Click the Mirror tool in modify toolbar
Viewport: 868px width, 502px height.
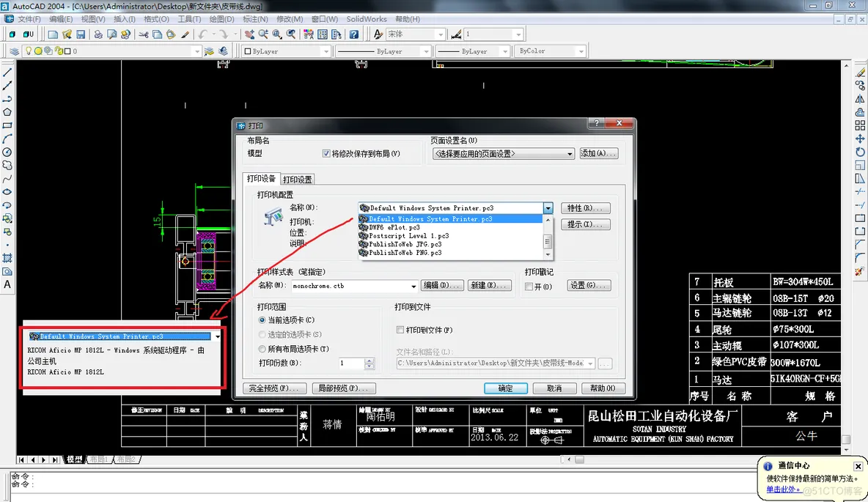860,99
